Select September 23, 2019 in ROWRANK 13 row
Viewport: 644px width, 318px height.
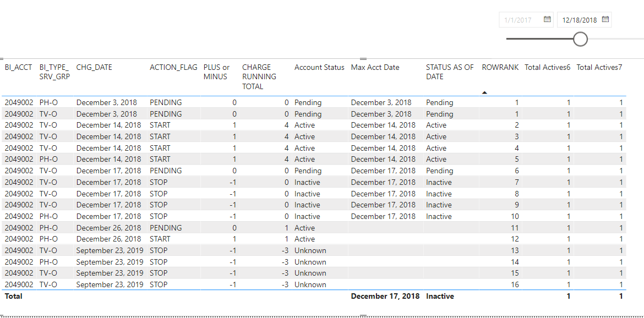[x=110, y=250]
